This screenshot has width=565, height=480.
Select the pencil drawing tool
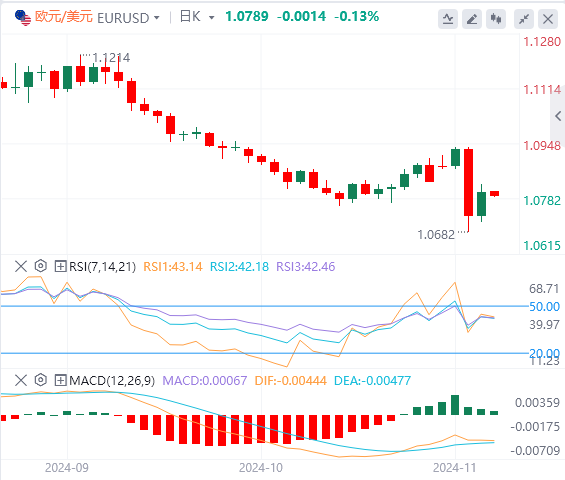(x=472, y=19)
